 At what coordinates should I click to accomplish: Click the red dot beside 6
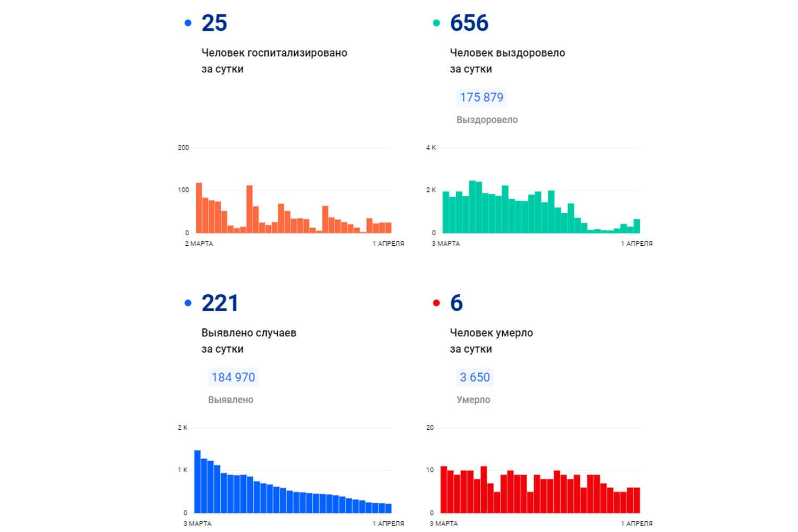pos(436,303)
